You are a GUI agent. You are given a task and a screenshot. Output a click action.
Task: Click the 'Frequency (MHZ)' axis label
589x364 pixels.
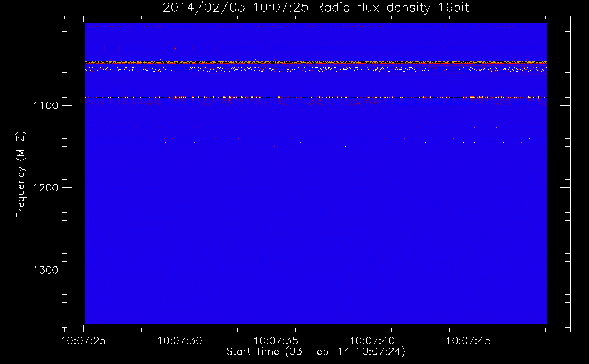[21, 175]
